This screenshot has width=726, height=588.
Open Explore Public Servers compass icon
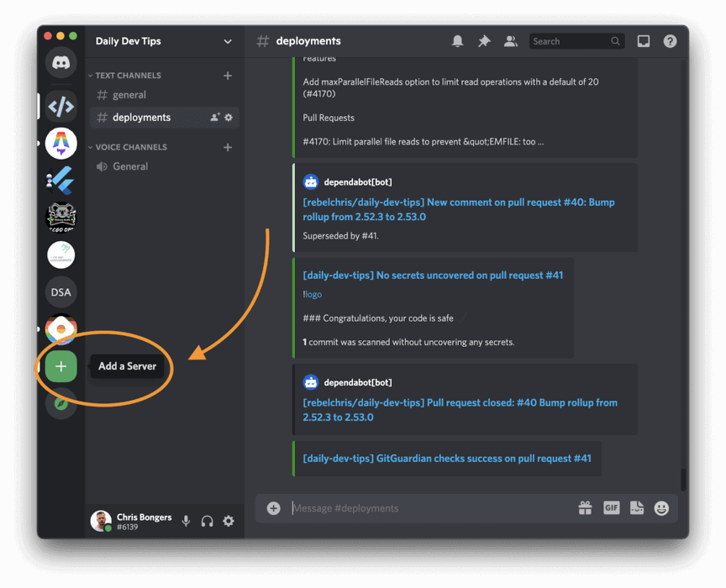[x=61, y=403]
